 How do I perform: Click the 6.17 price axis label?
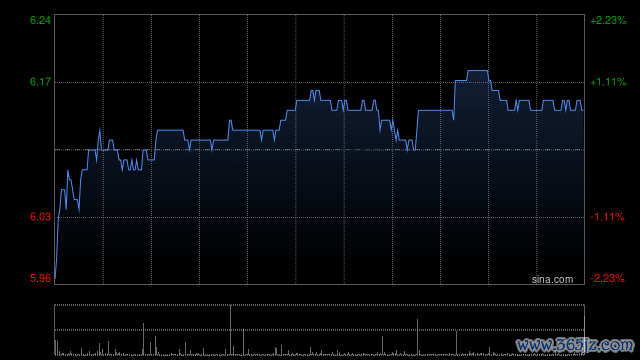click(x=40, y=82)
